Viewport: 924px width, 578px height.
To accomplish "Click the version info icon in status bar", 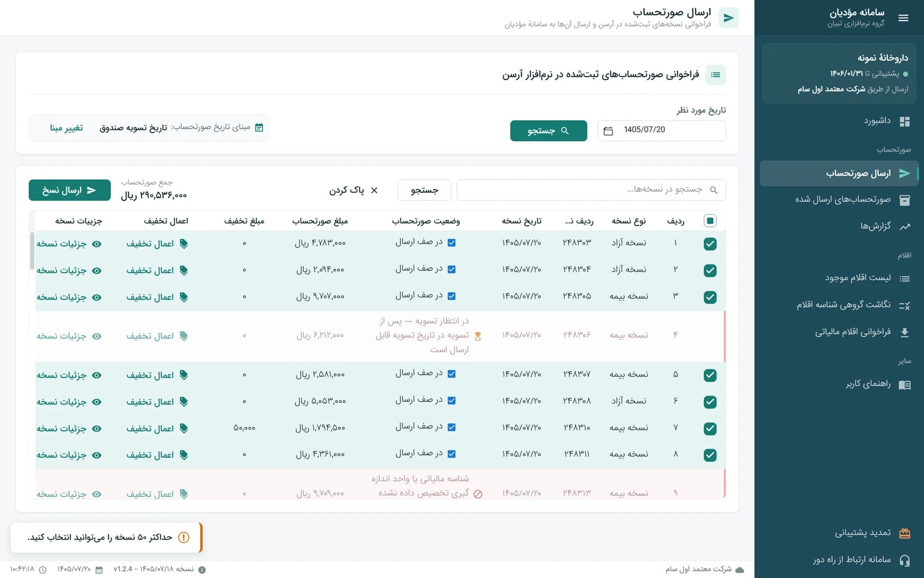I will (202, 570).
